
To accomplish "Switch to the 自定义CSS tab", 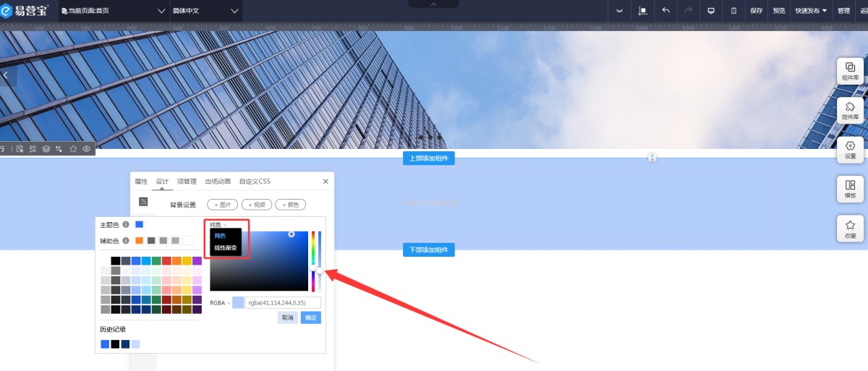I will (255, 182).
